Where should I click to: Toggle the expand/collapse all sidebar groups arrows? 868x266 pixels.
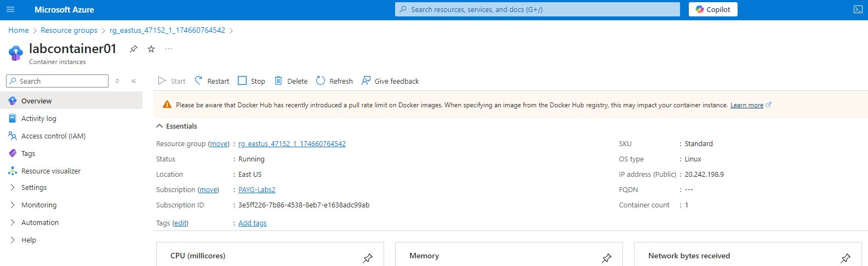click(117, 81)
